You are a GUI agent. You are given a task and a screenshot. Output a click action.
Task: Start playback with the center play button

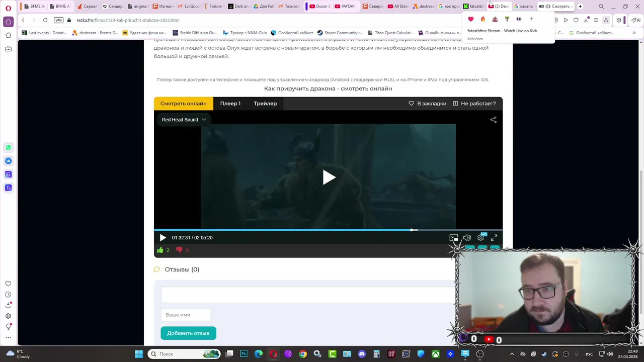[x=329, y=177]
